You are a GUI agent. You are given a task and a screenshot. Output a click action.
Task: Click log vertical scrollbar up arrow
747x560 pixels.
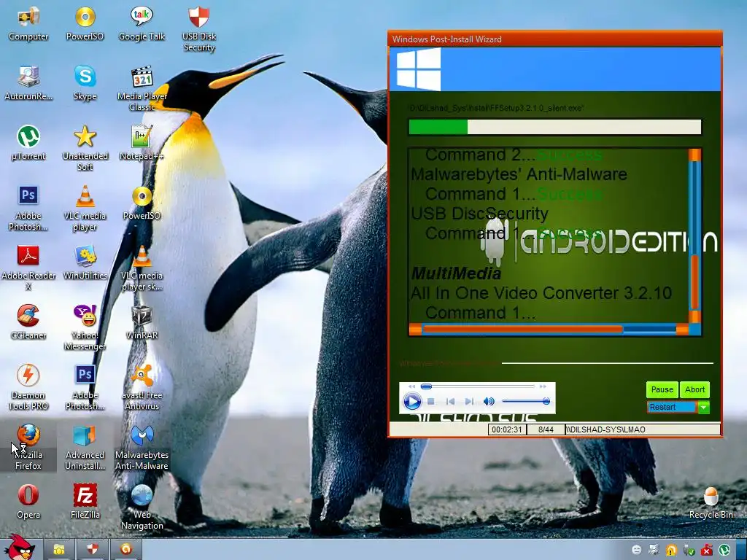coord(694,155)
